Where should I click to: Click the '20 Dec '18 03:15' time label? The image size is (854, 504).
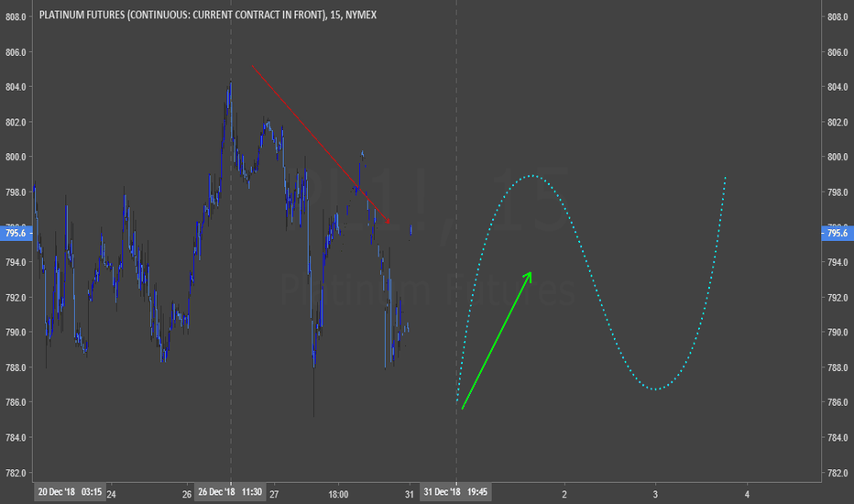pos(70,492)
